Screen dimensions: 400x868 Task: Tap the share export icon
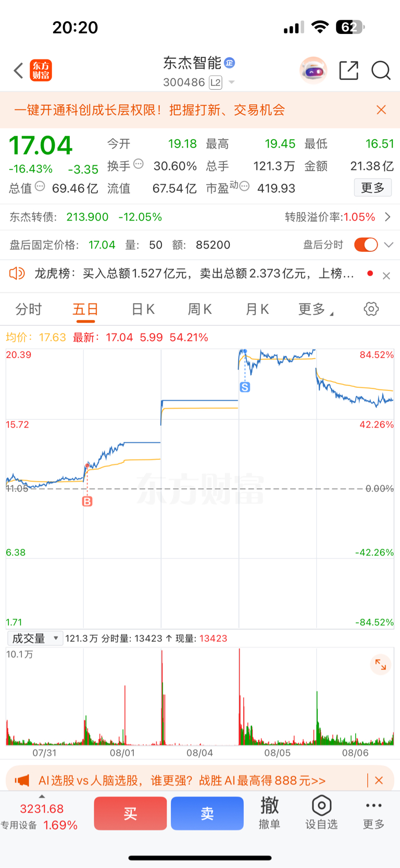coord(349,70)
